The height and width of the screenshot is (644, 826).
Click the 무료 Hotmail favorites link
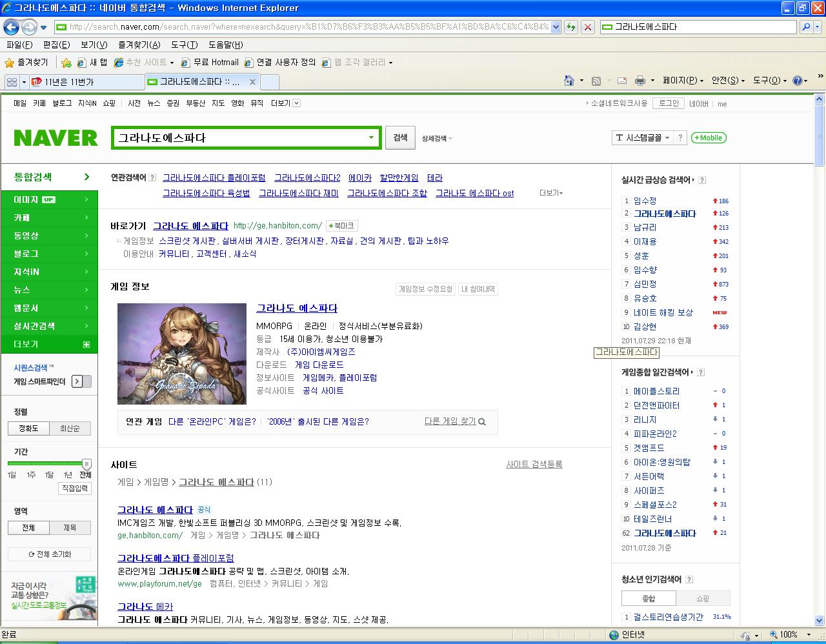(210, 63)
